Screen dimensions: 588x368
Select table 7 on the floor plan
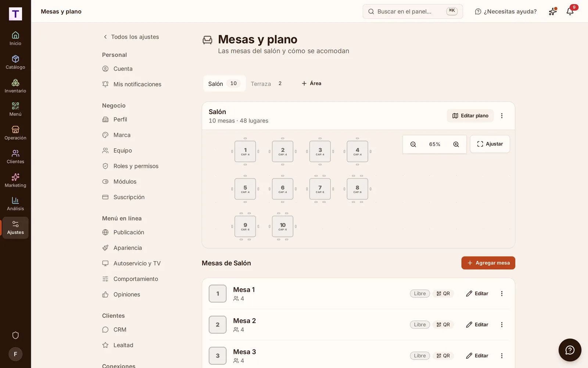320,189
